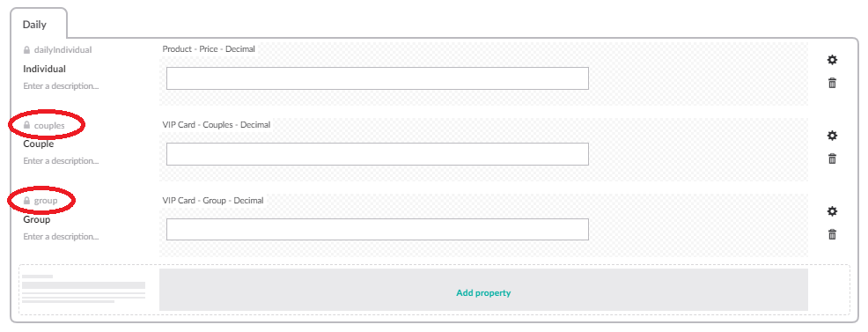
Task: Edit the Group property name
Action: click(37, 219)
